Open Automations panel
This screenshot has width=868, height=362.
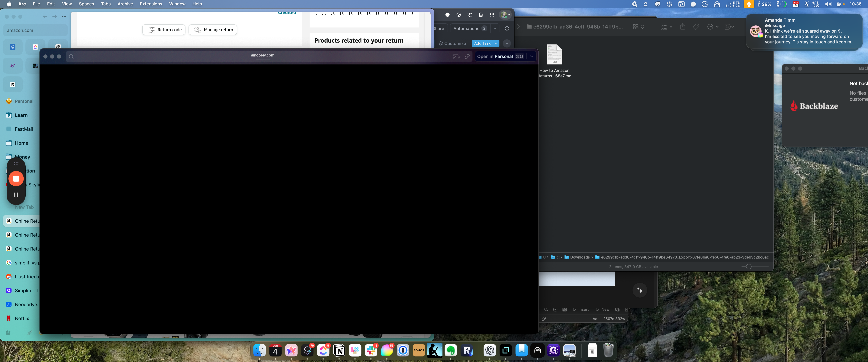pos(470,29)
